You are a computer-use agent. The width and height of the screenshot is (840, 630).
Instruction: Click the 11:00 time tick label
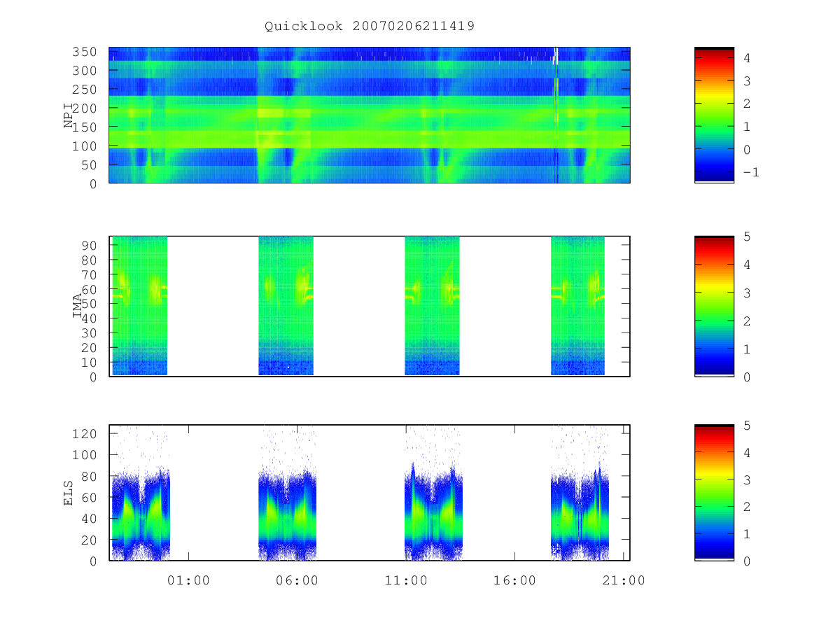[x=406, y=580]
